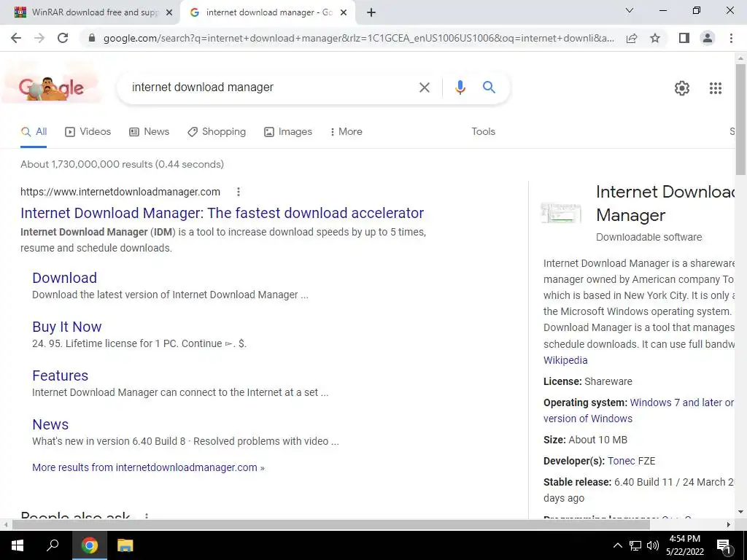Expand the More search filters menu

(x=347, y=131)
